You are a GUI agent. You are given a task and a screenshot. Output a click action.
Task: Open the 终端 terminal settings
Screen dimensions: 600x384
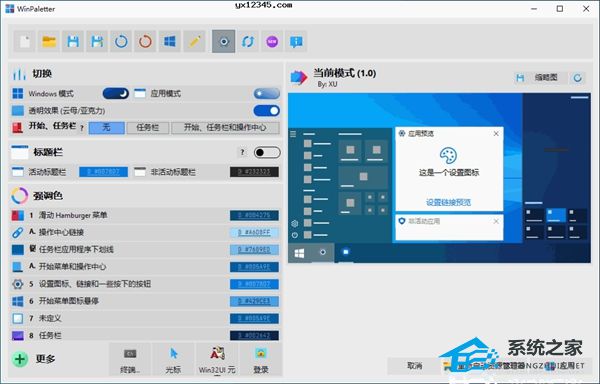(x=130, y=360)
